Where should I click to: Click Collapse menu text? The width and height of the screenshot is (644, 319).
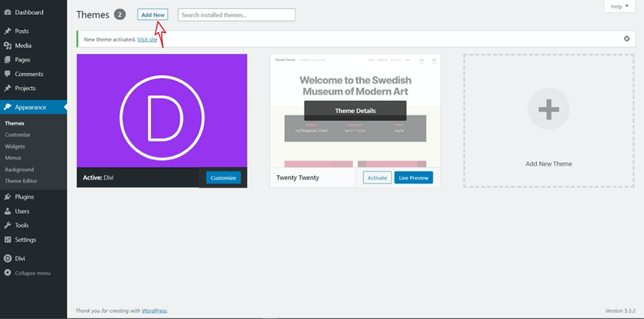33,273
